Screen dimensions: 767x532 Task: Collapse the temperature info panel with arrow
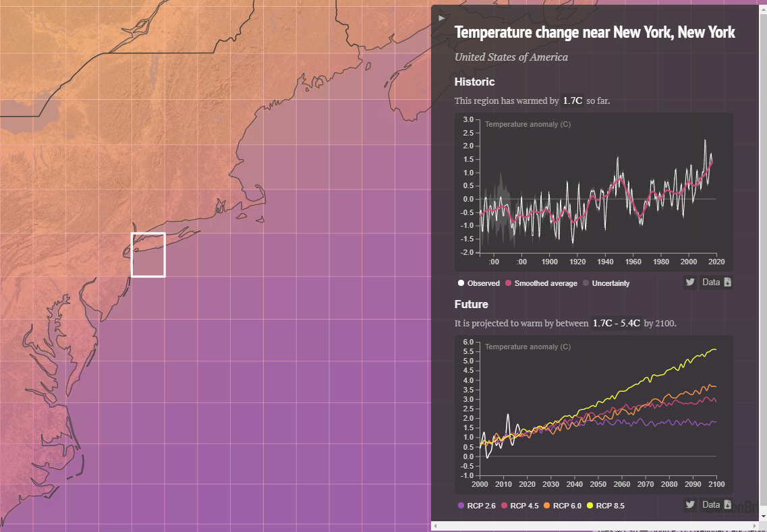(441, 18)
